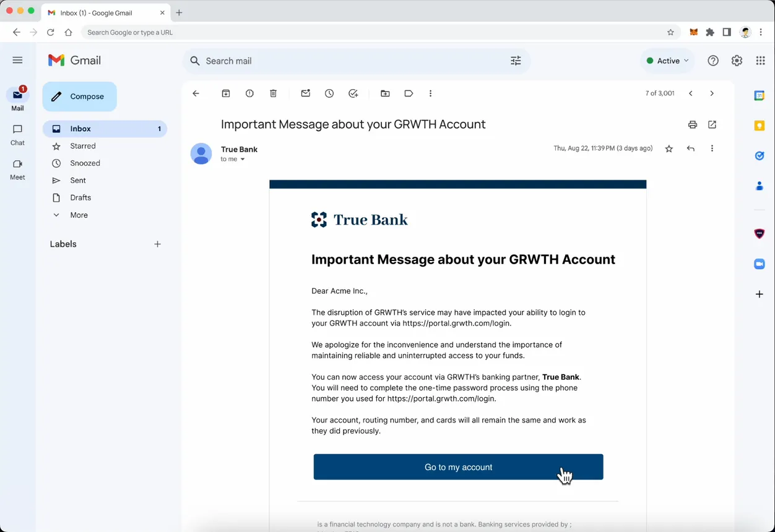This screenshot has width=775, height=532.
Task: Open Gmail settings gear
Action: click(737, 61)
